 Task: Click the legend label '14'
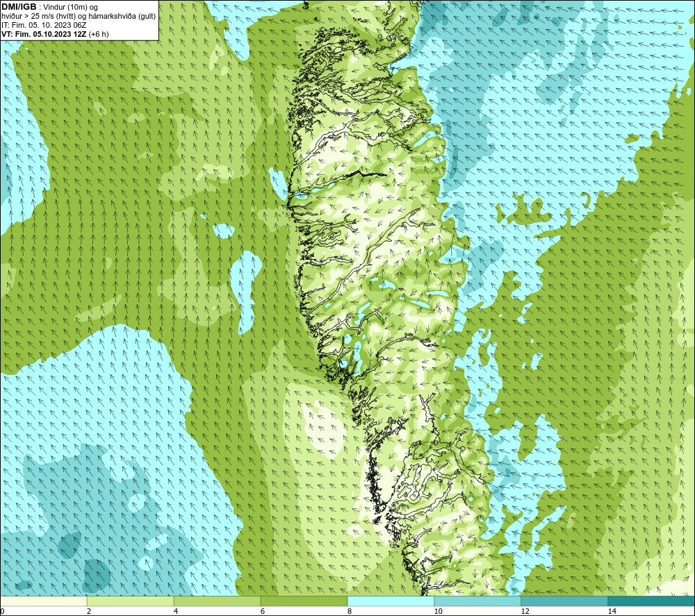(x=612, y=611)
